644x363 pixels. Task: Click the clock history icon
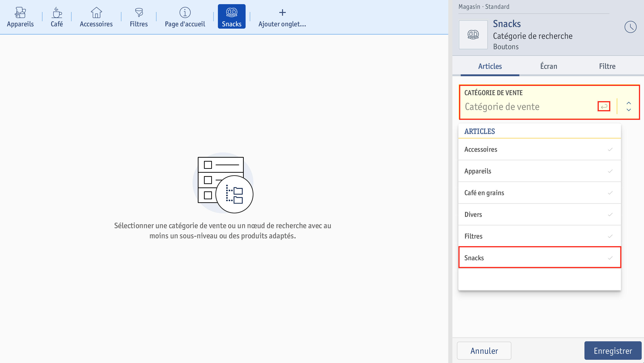(x=631, y=27)
